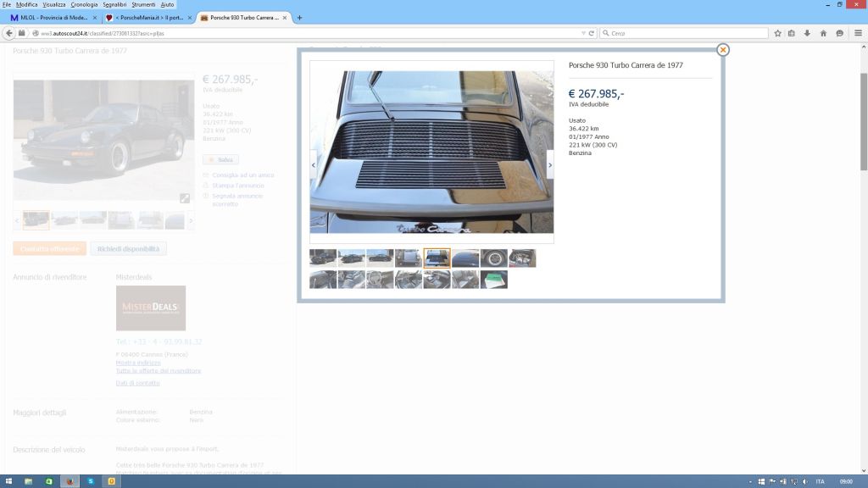This screenshot has width=868, height=488.
Task: Select the highlighted engine grille thumbnail
Action: [437, 258]
